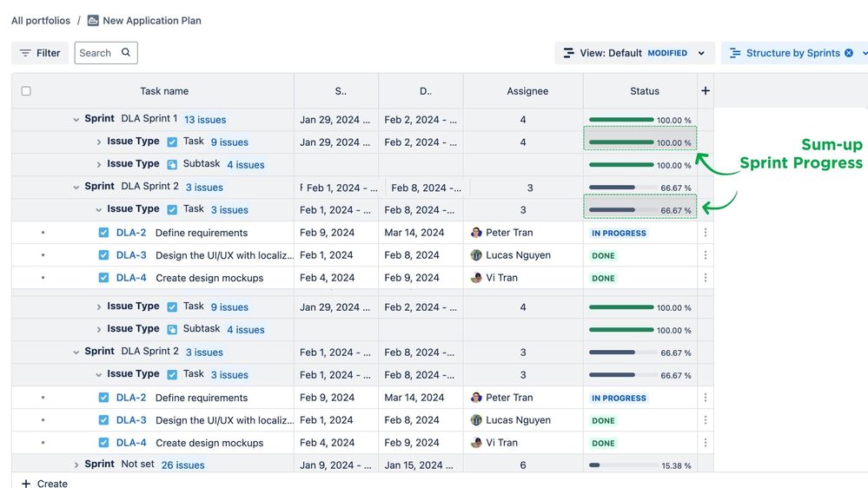
Task: Focus the Search input field
Action: coord(97,53)
